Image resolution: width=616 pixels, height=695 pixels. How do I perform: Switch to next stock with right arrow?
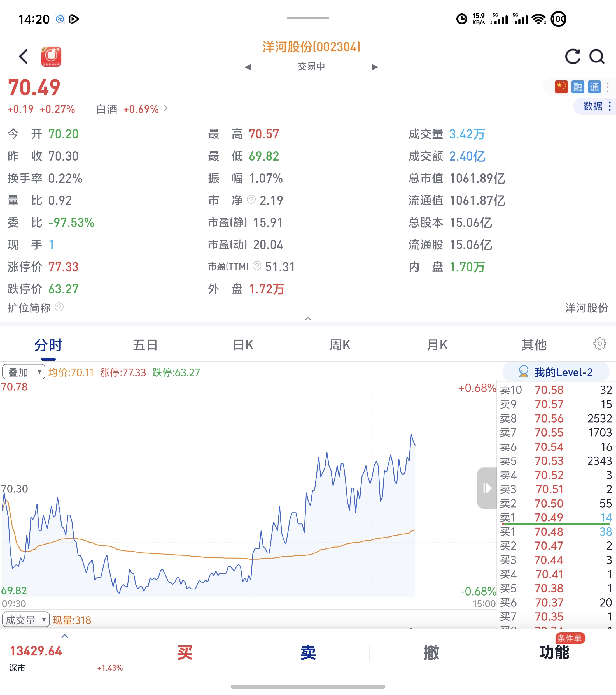point(374,67)
